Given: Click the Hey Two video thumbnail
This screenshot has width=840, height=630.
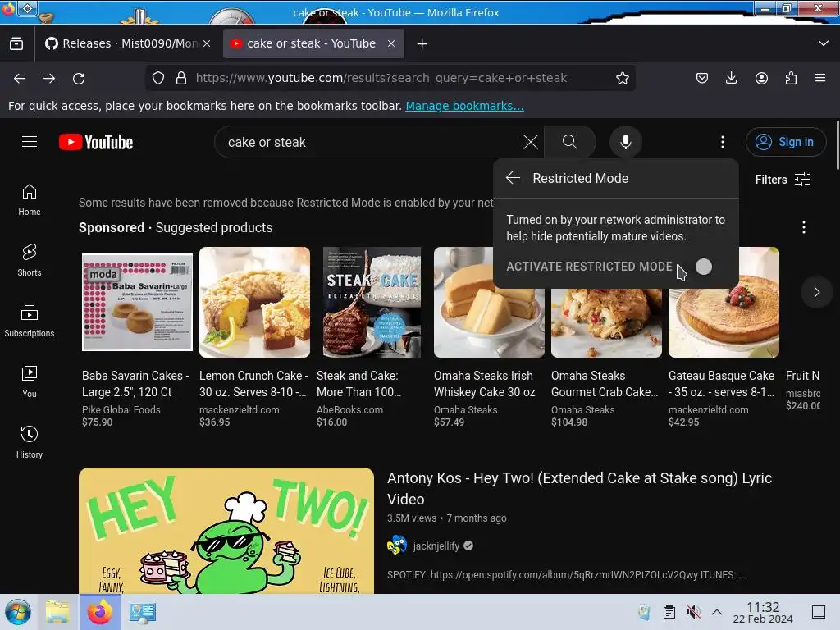Looking at the screenshot, I should (x=226, y=531).
